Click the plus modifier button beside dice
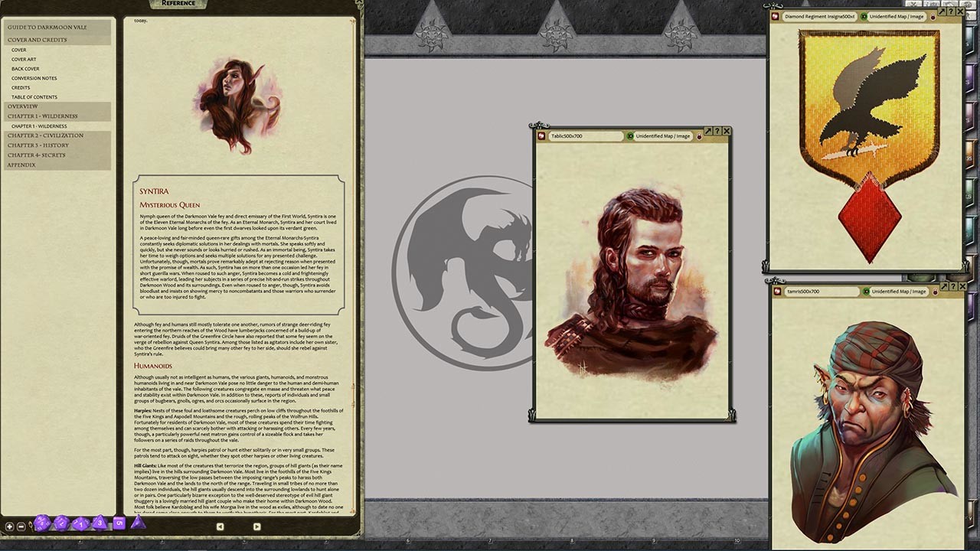The height and width of the screenshot is (551, 980). pyautogui.click(x=9, y=527)
